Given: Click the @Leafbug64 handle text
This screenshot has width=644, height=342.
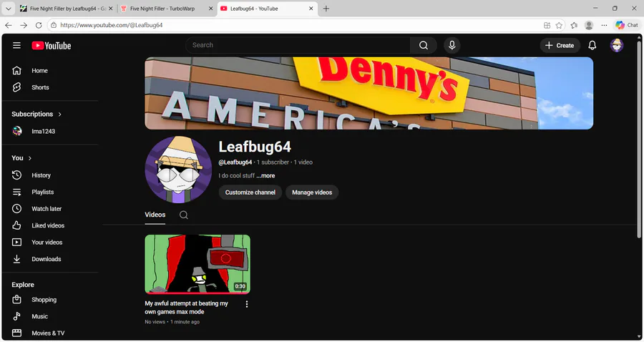Looking at the screenshot, I should coord(235,162).
